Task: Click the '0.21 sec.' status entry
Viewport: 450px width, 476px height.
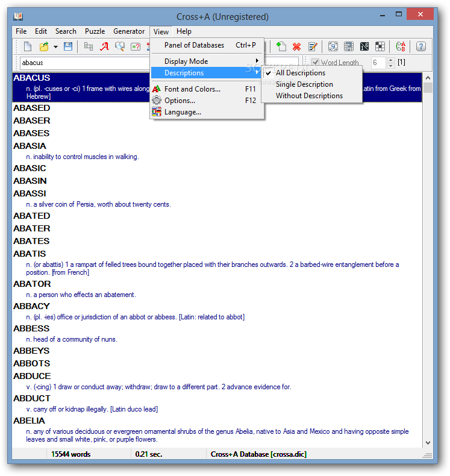Action: [x=149, y=454]
